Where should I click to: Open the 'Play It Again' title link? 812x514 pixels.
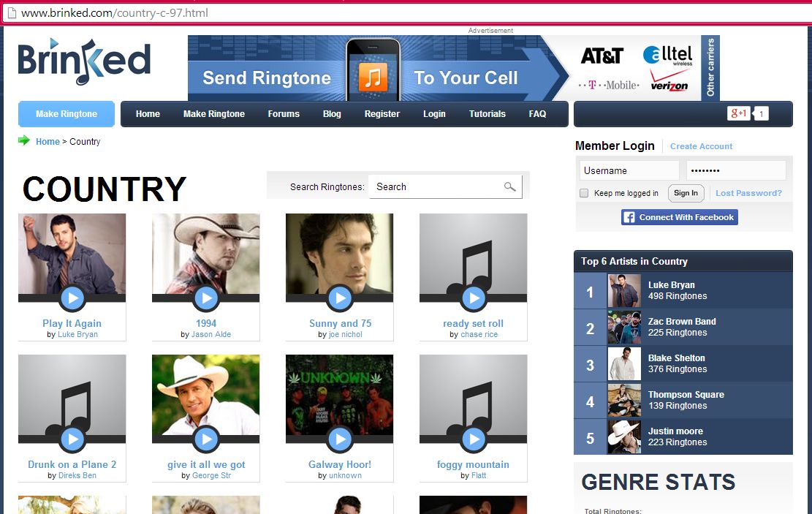click(x=72, y=323)
